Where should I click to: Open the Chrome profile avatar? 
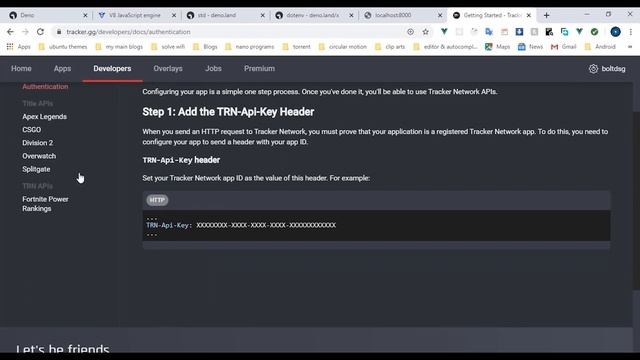[x=616, y=32]
